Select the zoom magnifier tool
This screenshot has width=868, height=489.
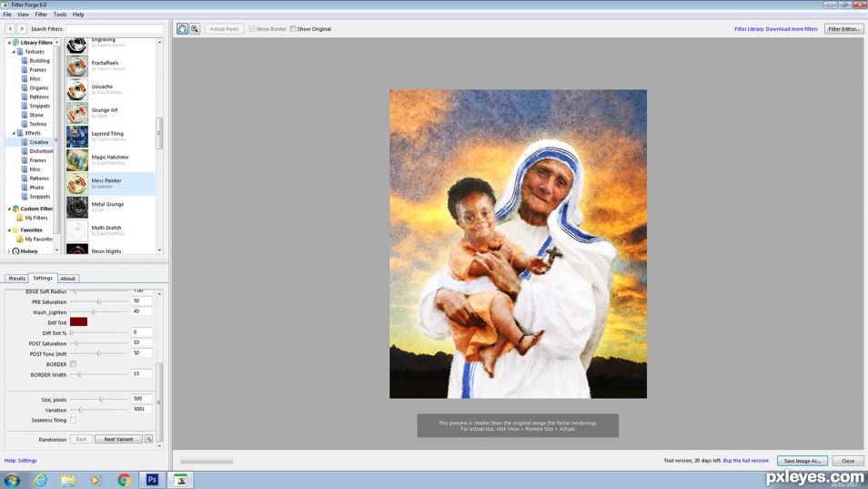(195, 29)
